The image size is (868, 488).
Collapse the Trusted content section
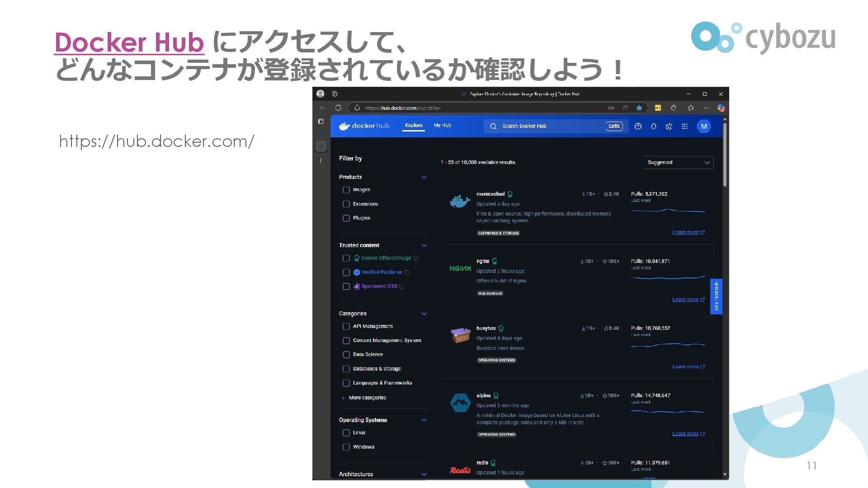click(424, 245)
